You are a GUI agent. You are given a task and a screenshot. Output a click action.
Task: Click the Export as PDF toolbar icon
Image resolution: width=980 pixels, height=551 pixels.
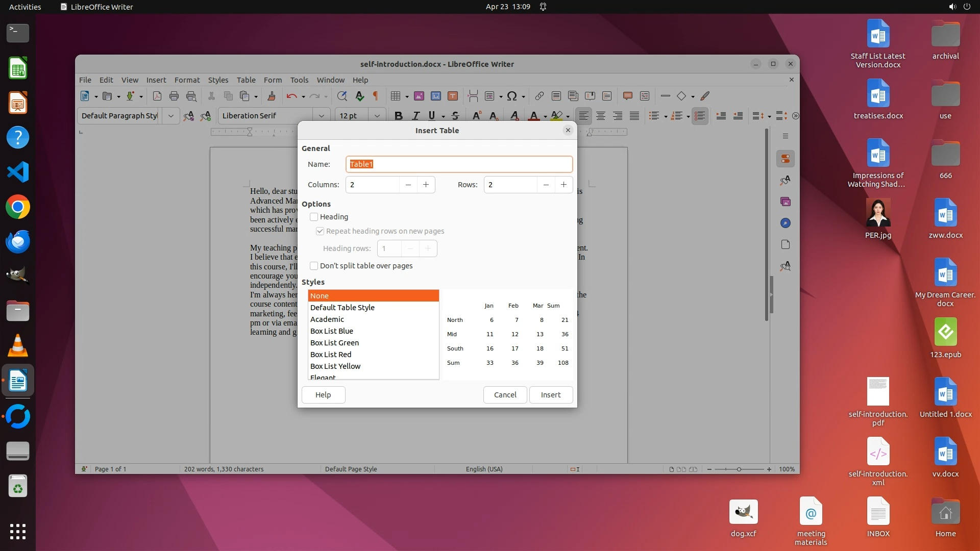pos(157,96)
